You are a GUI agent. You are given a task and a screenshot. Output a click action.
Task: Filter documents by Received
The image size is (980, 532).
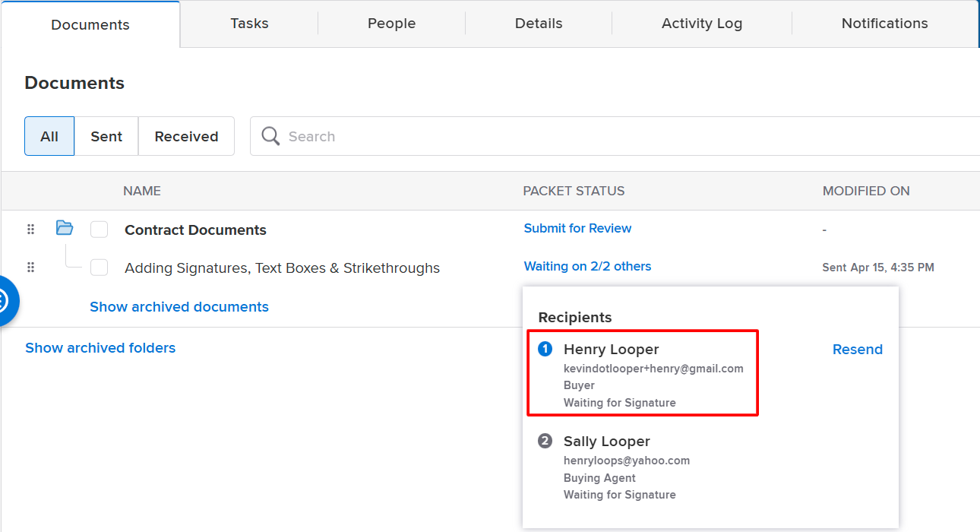186,136
